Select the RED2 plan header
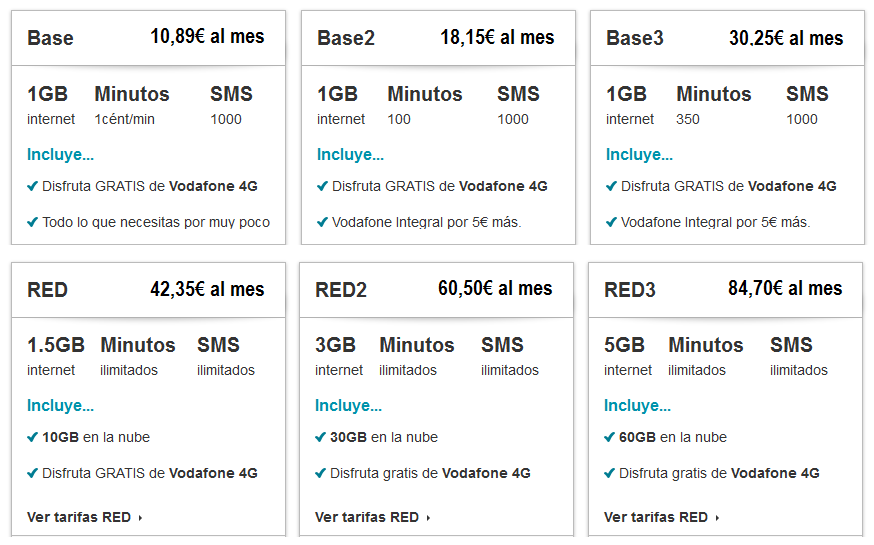Screen dimensions: 874x545 point(341,290)
